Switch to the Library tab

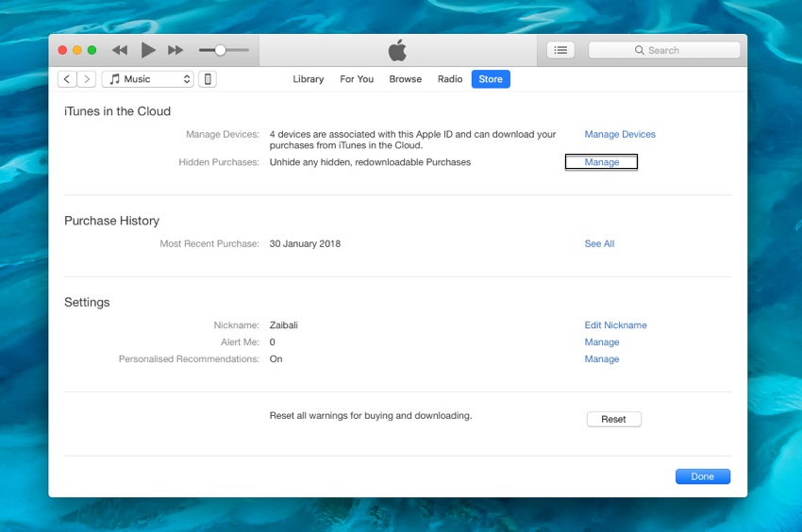tap(308, 79)
